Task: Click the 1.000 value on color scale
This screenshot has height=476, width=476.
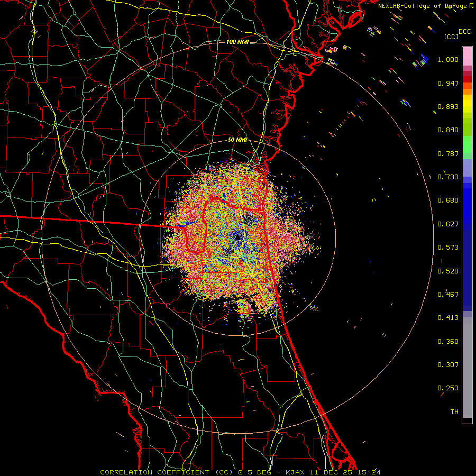Action: [448, 59]
